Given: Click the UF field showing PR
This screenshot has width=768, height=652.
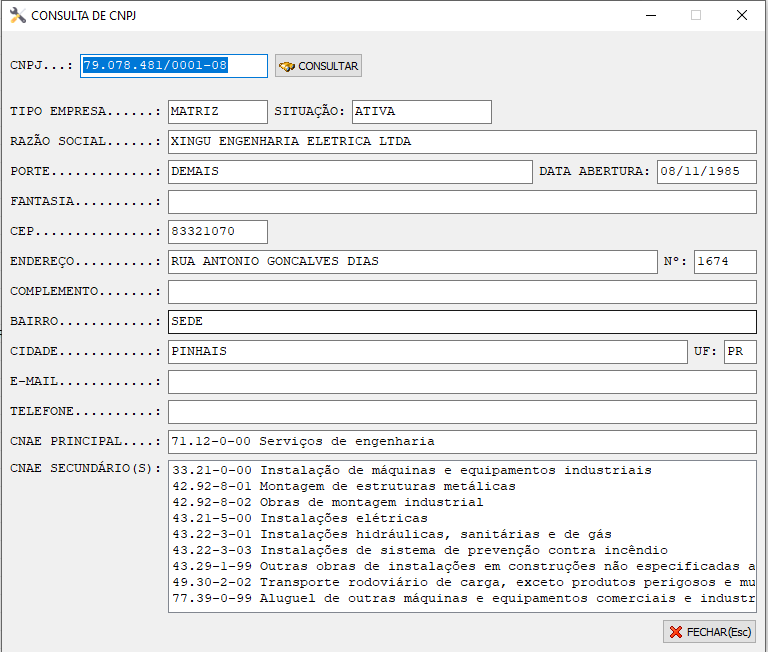Looking at the screenshot, I should (740, 352).
